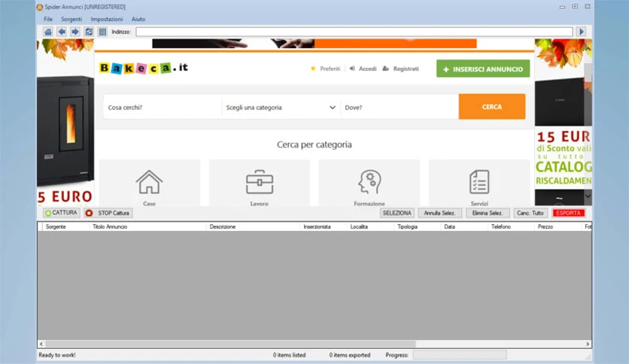
Task: Click the 'Ready to work!' status text
Action: (x=57, y=355)
